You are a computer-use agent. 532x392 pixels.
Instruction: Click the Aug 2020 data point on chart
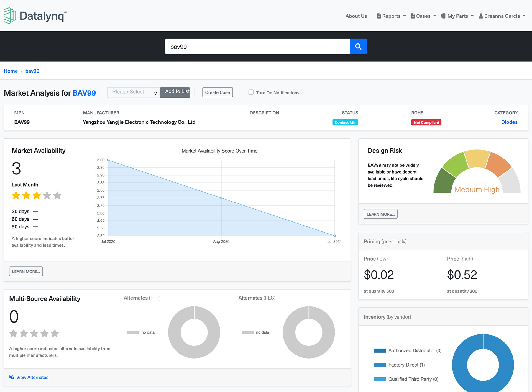click(x=221, y=198)
